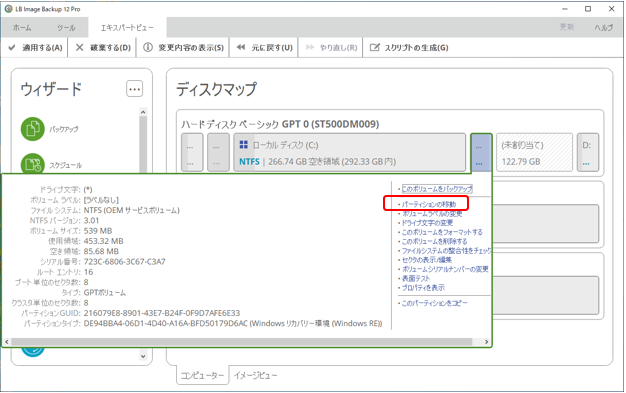Click the Windows リカバリー環境 partition type value
626x393 pixels.
coord(233,324)
